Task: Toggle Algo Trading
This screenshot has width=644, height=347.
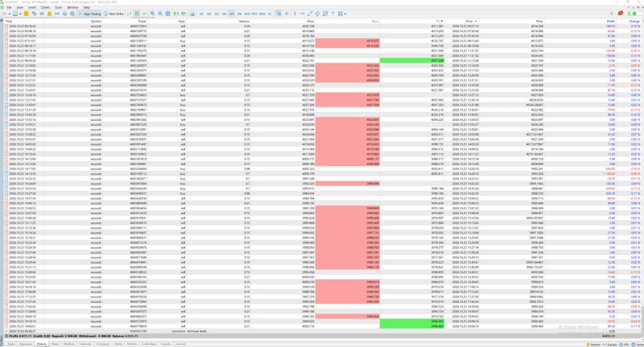Action: 89,13
